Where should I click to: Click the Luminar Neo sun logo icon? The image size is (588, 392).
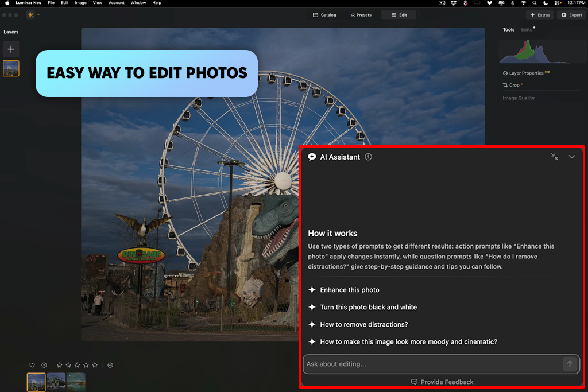30,15
